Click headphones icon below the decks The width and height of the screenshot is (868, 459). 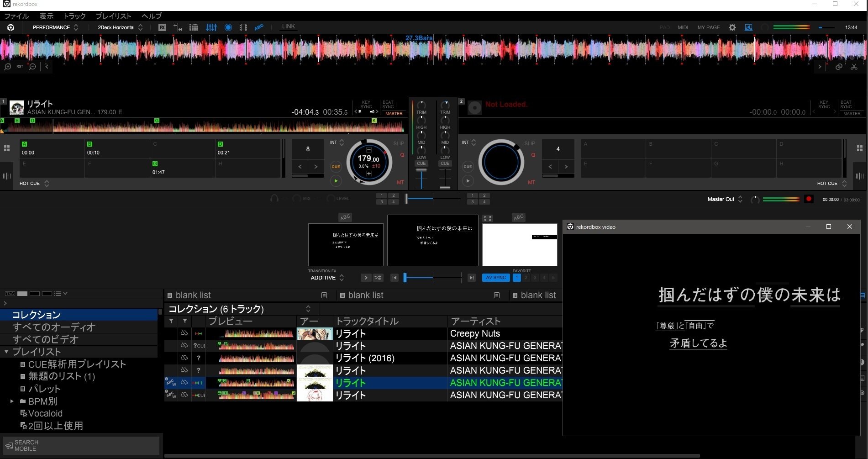274,199
